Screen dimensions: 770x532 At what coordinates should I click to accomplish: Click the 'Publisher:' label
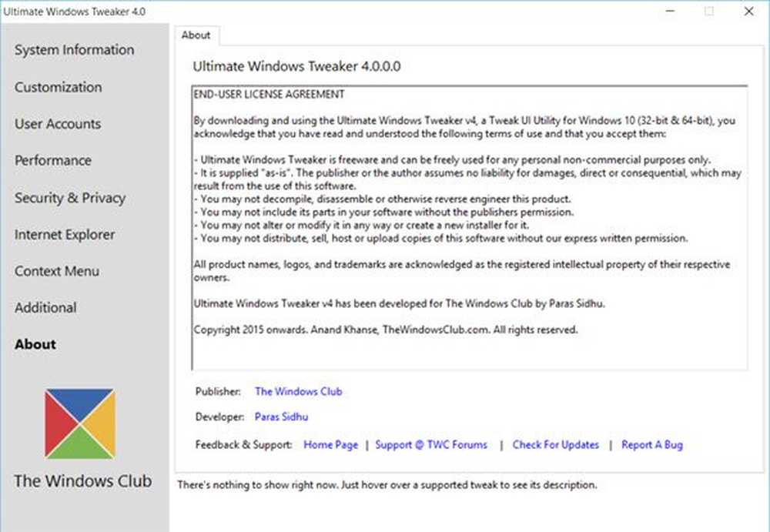pyautogui.click(x=218, y=392)
